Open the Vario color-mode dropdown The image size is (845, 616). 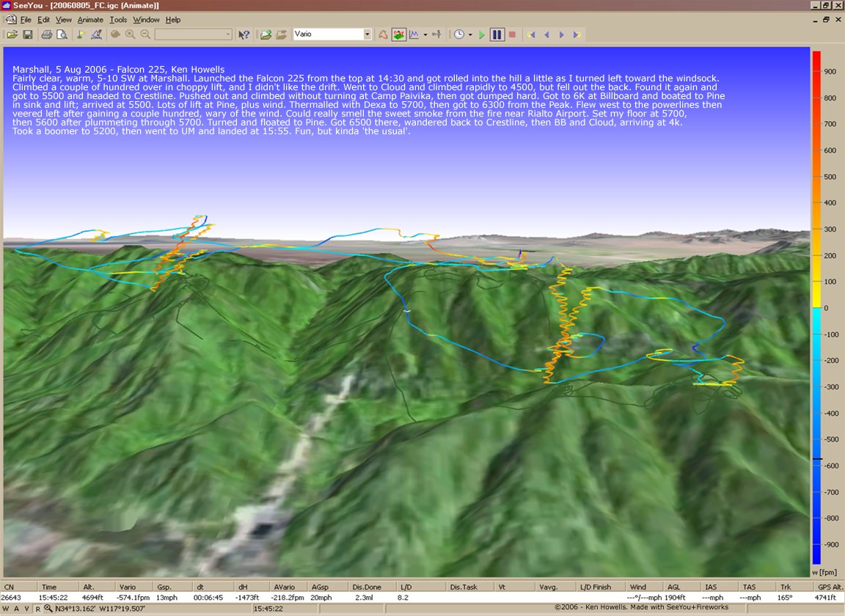367,34
